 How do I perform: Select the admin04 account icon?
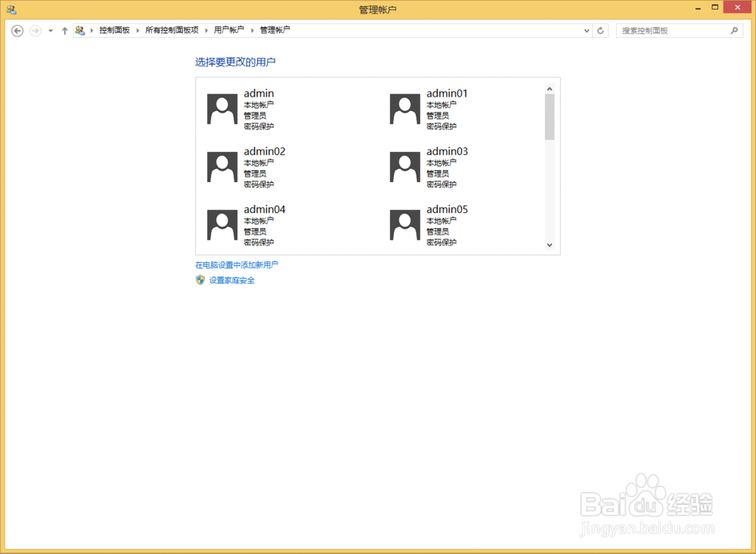221,224
